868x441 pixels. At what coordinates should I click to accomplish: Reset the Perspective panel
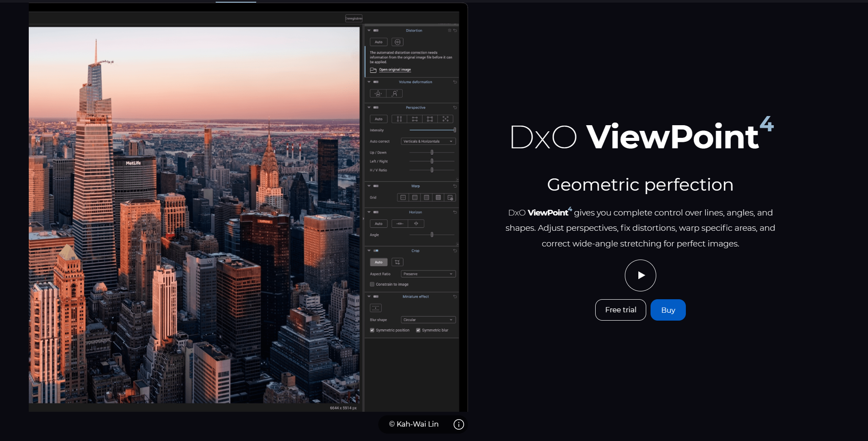tap(455, 108)
